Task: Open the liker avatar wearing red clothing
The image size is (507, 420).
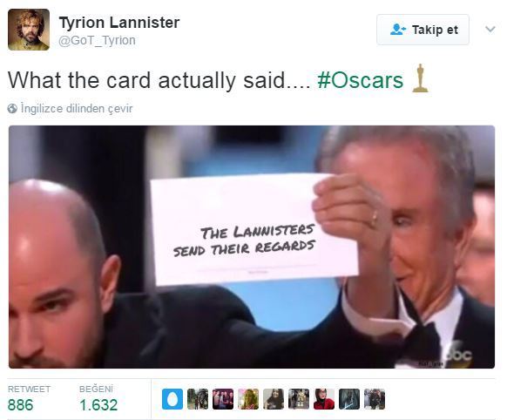Action: [x=324, y=399]
